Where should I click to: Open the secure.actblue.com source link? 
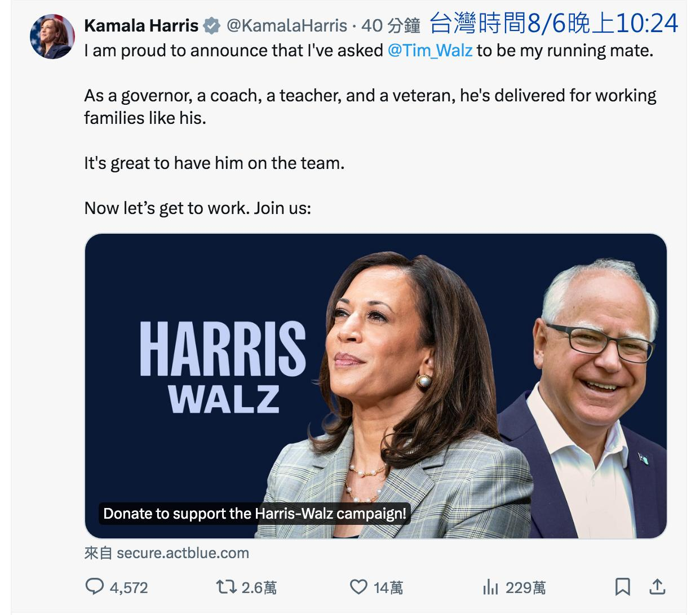183,553
